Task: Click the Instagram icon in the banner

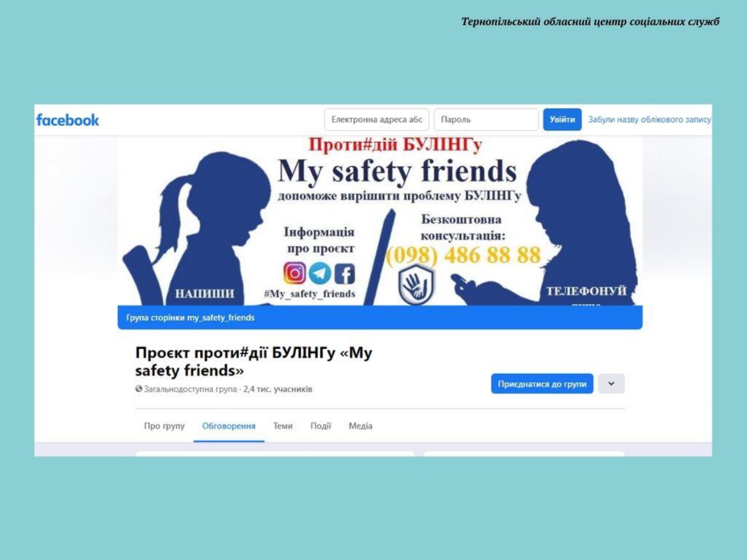Action: (x=294, y=273)
